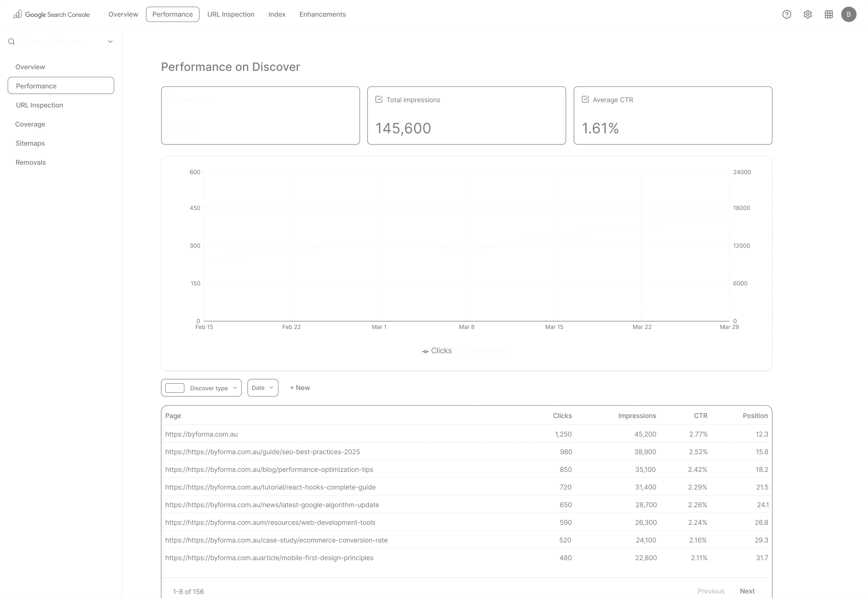Toggle the Average CTR checkbox
This screenshot has width=868, height=599.
(x=585, y=99)
